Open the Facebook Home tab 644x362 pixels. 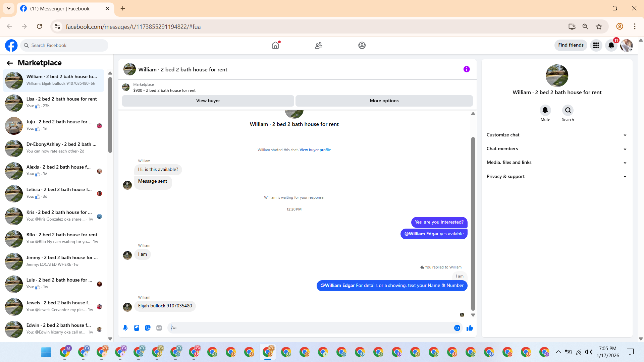275,45
